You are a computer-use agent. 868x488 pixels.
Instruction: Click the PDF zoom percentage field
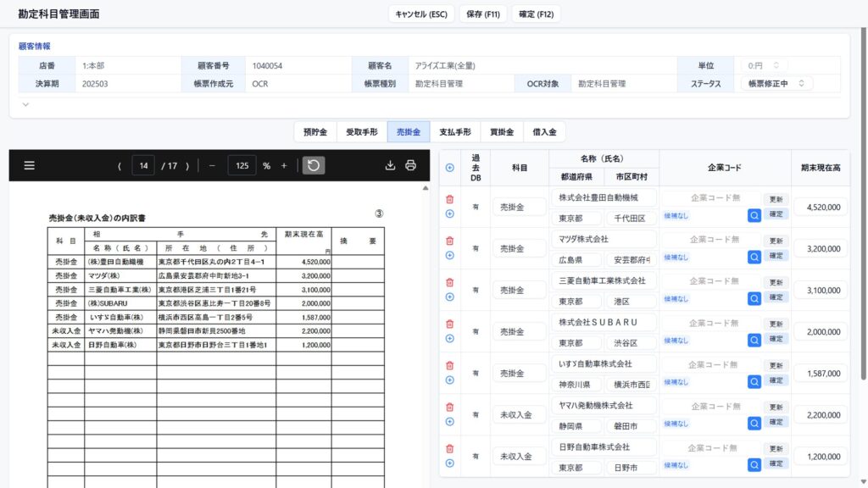tap(242, 165)
